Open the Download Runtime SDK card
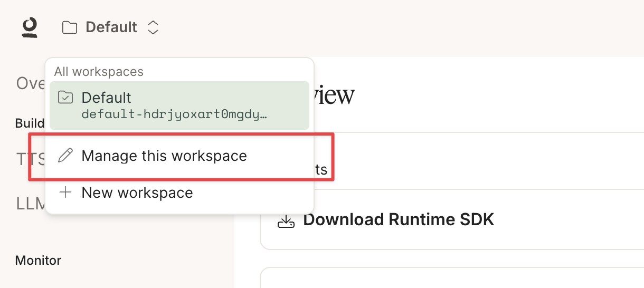 (452, 219)
